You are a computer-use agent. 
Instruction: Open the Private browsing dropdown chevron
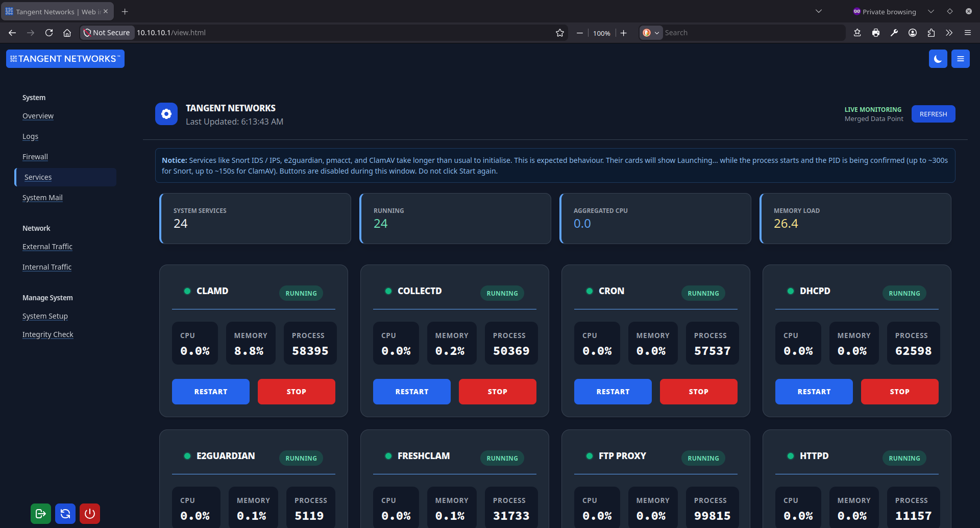[x=930, y=11]
